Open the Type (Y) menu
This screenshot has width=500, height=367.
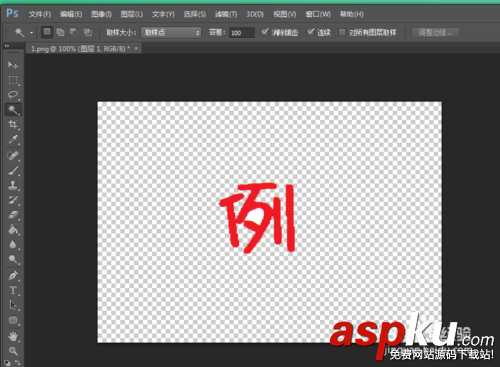(x=163, y=14)
